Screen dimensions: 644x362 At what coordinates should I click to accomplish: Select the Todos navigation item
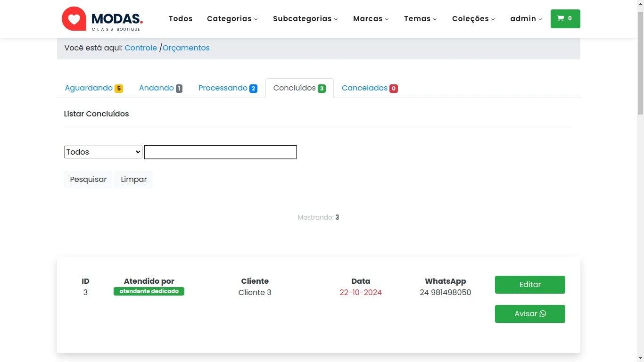tap(181, 19)
